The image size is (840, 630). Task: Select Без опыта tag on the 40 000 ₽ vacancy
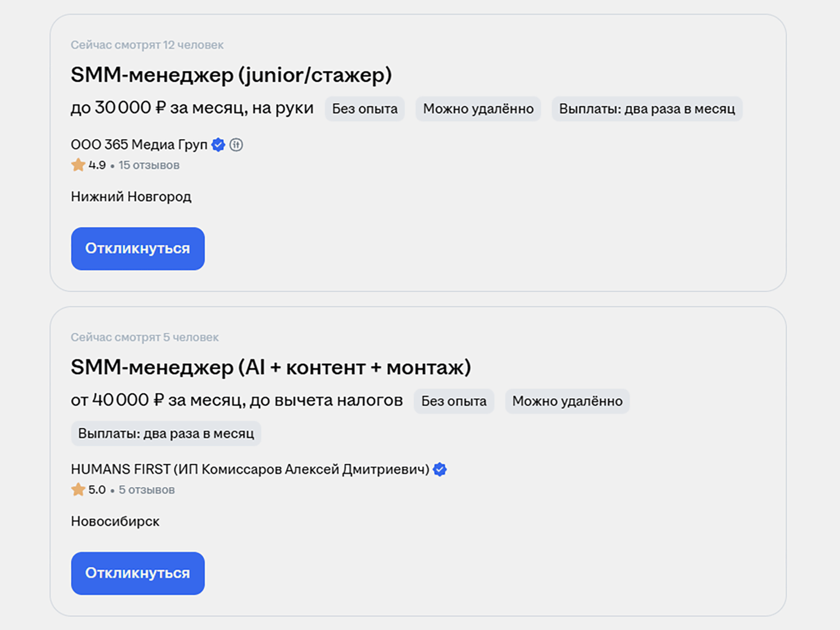453,401
